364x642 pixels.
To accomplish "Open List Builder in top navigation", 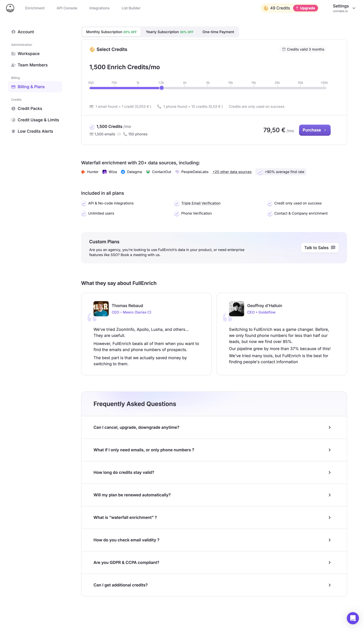I will (131, 8).
